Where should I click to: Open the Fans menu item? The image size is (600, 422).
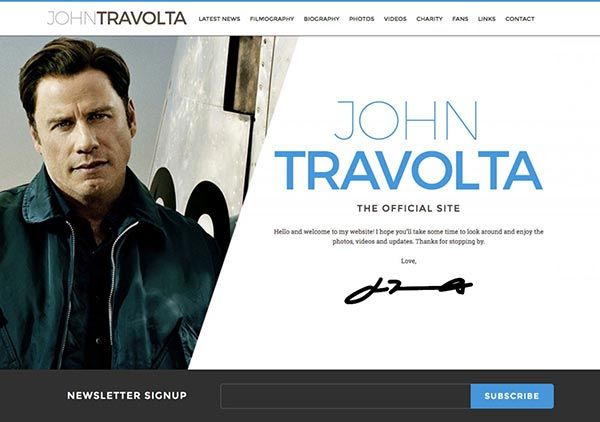[x=460, y=19]
